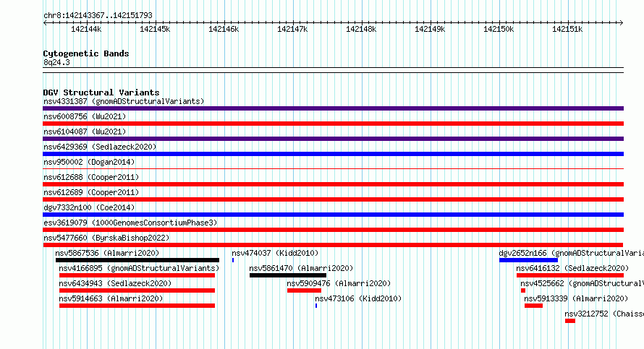644x349 pixels.
Task: Click the blue bar for dgv7332n100
Action: (333, 215)
